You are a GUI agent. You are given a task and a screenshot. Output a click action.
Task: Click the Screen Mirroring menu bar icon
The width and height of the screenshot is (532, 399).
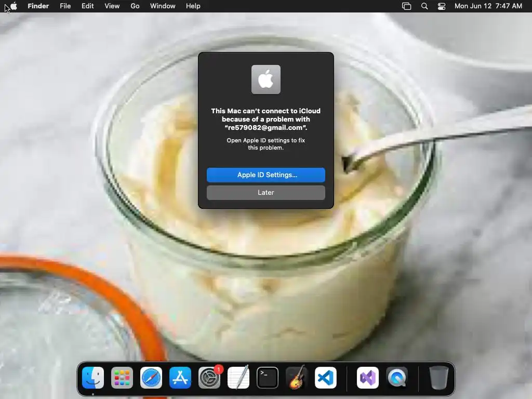(x=406, y=6)
